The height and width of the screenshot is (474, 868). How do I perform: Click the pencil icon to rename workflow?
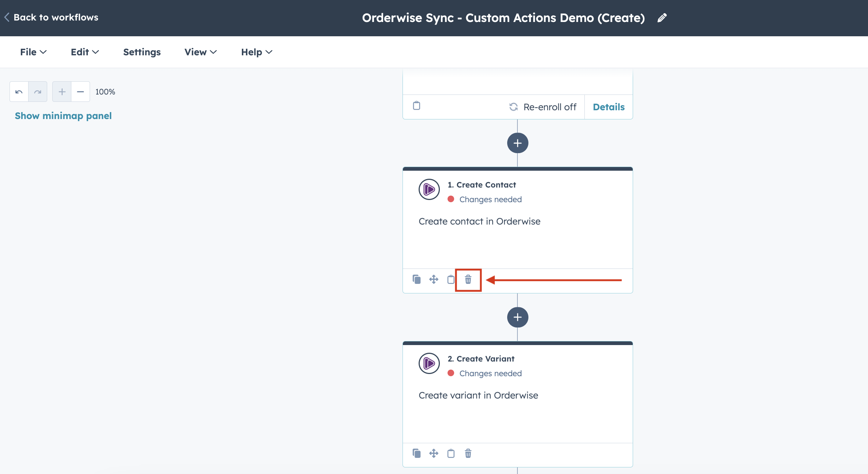coord(662,18)
